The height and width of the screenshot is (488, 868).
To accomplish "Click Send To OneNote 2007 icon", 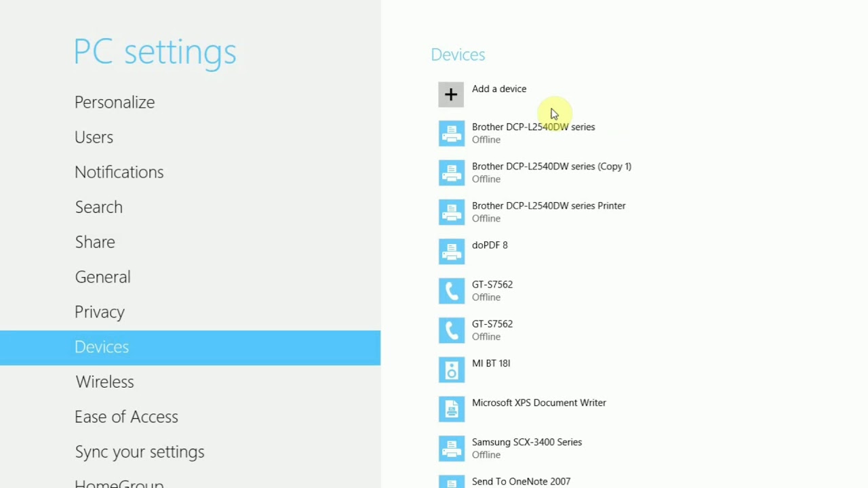I will (452, 482).
